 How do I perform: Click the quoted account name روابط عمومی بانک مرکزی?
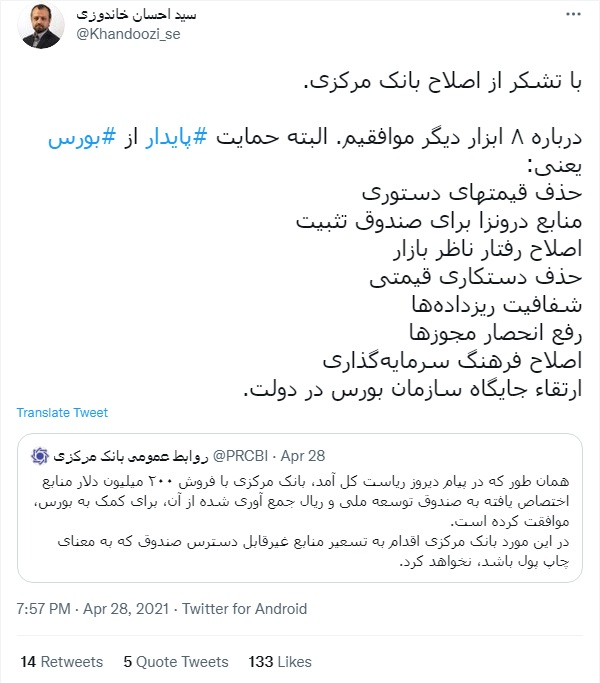point(131,456)
